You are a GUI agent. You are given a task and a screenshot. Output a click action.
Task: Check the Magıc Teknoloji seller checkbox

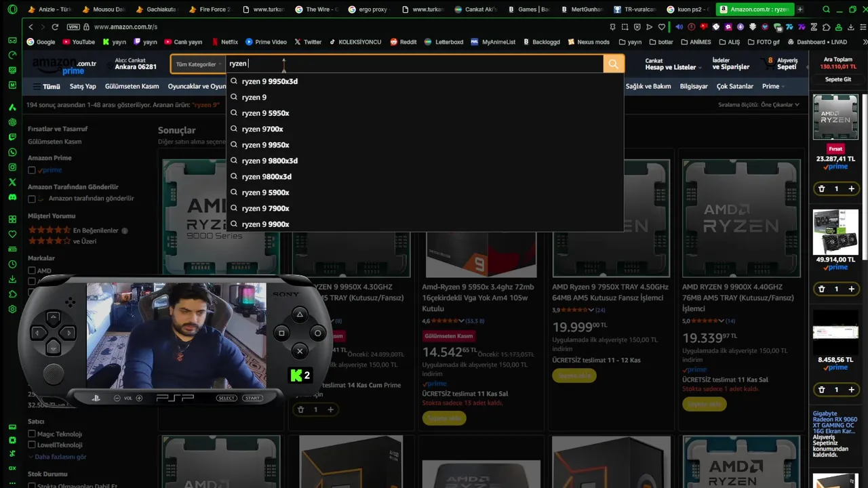point(32,434)
